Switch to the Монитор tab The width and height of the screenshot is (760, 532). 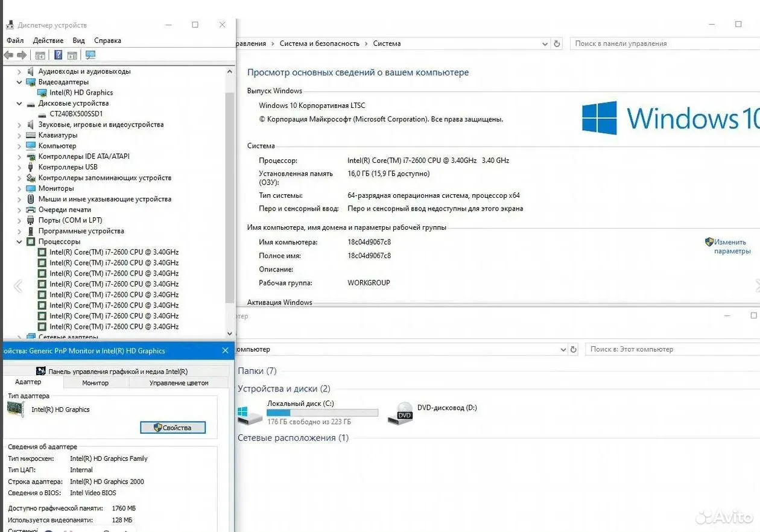point(95,383)
